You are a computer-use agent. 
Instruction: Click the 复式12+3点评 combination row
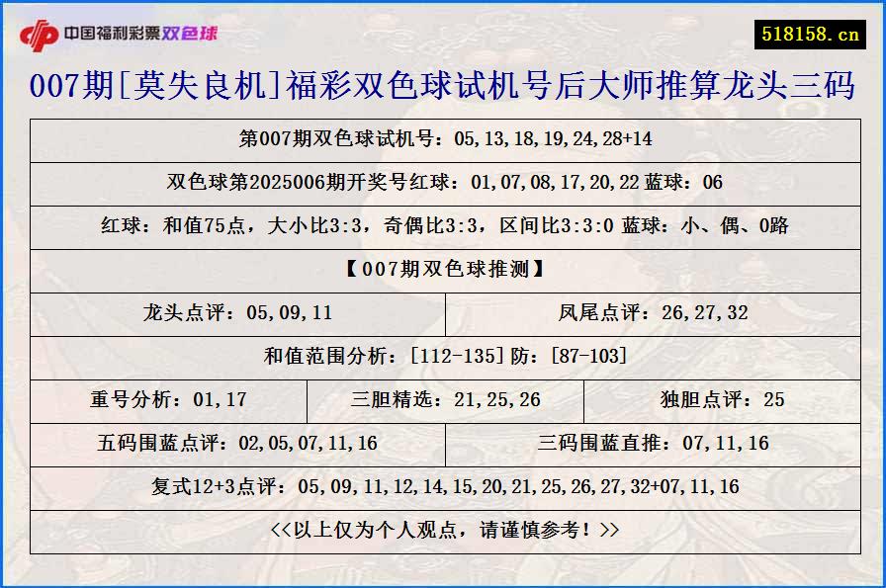(443, 486)
